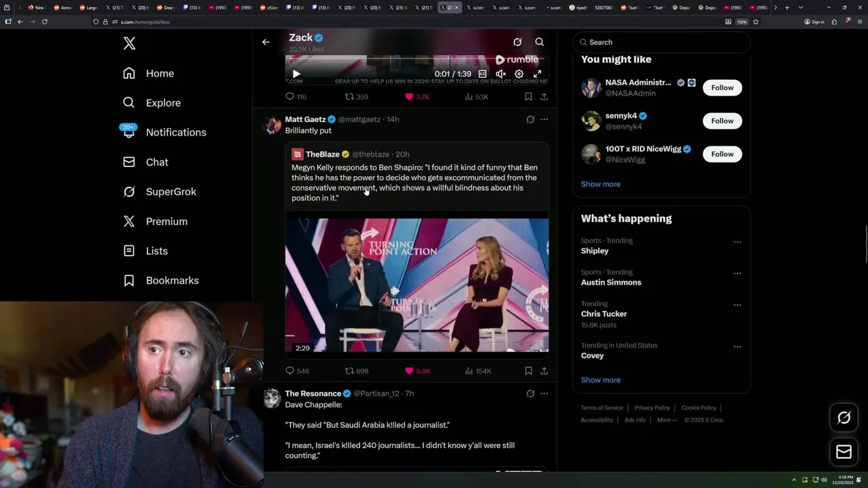Follow 100T x RID NiceWigg account
The image size is (868, 488).
point(722,154)
